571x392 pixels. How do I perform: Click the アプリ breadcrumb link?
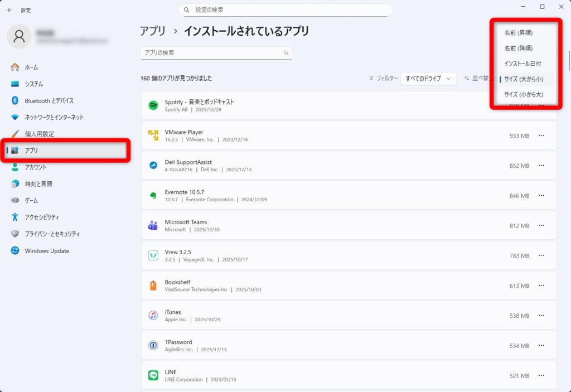152,31
